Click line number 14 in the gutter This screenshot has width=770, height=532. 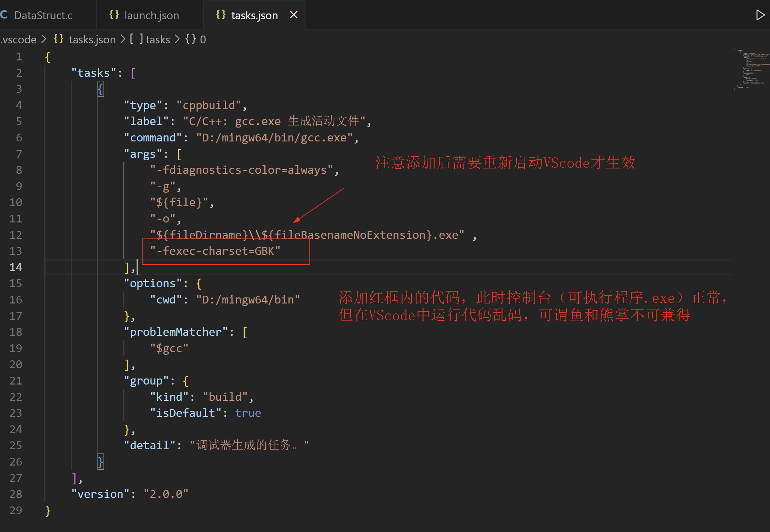(16, 267)
